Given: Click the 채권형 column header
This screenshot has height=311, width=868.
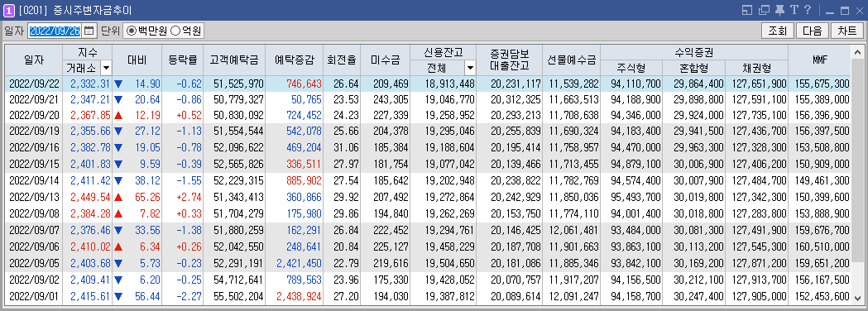Looking at the screenshot, I should click(x=756, y=68).
